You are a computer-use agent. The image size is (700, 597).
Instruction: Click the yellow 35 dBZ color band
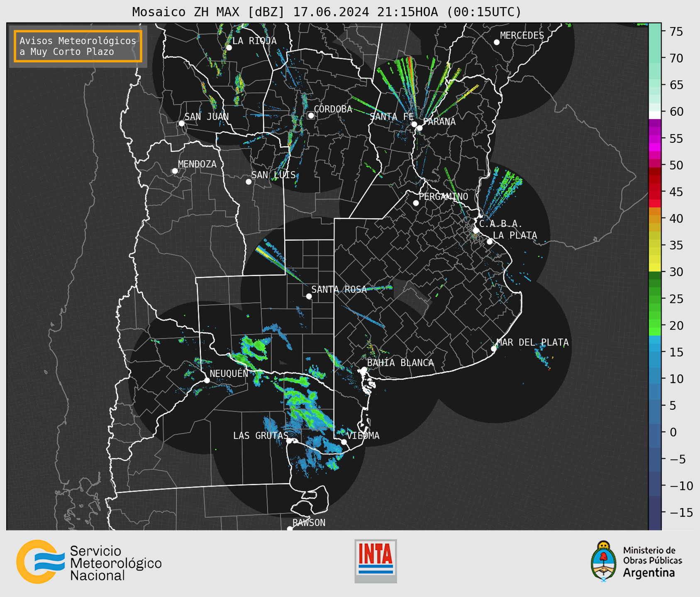[655, 245]
